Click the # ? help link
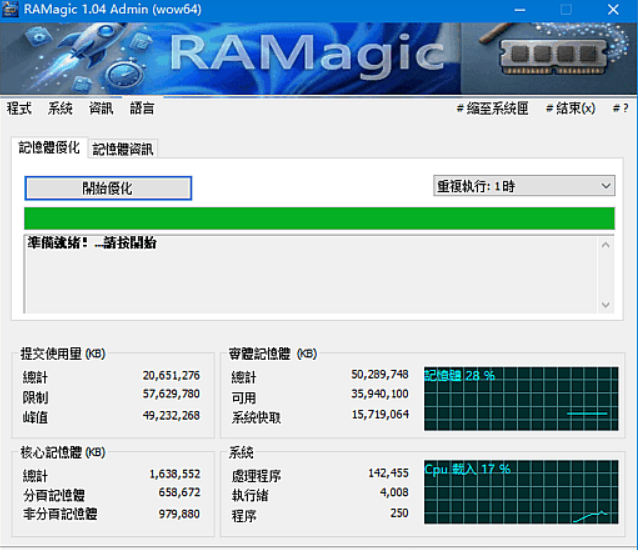 click(x=621, y=109)
